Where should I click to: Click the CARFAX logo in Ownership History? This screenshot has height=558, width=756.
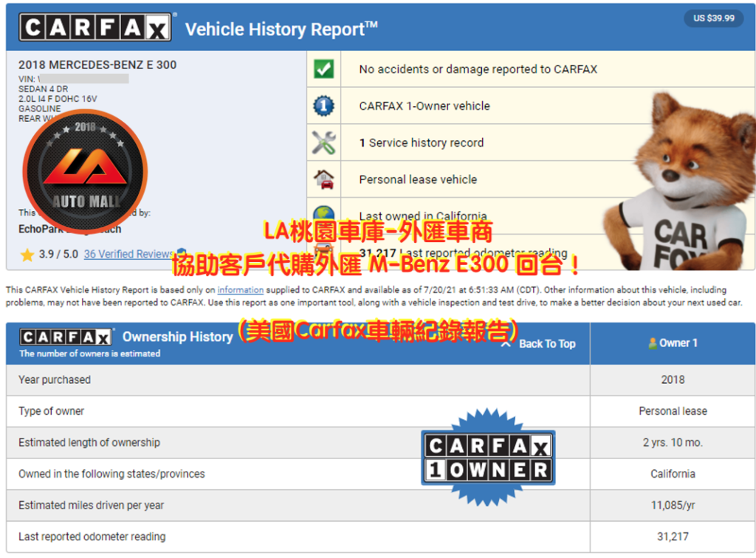pyautogui.click(x=66, y=337)
